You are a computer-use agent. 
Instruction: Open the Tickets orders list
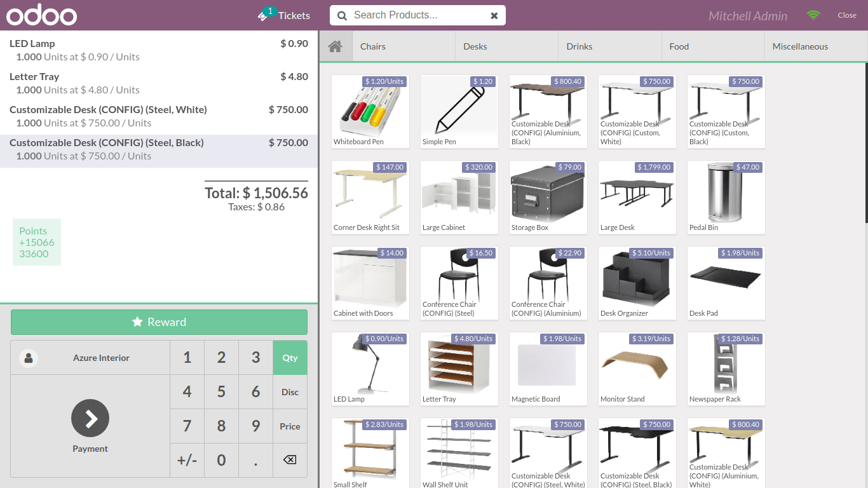pos(284,15)
